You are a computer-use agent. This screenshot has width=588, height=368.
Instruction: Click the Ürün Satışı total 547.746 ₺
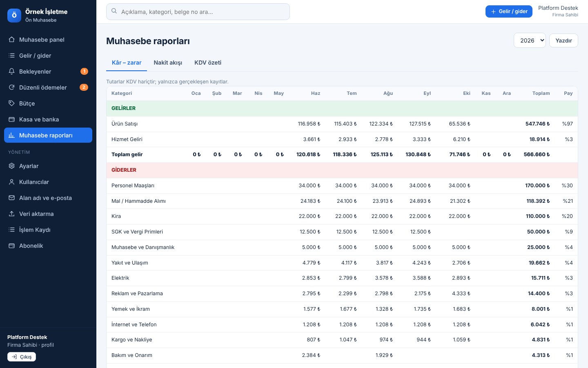pos(538,124)
